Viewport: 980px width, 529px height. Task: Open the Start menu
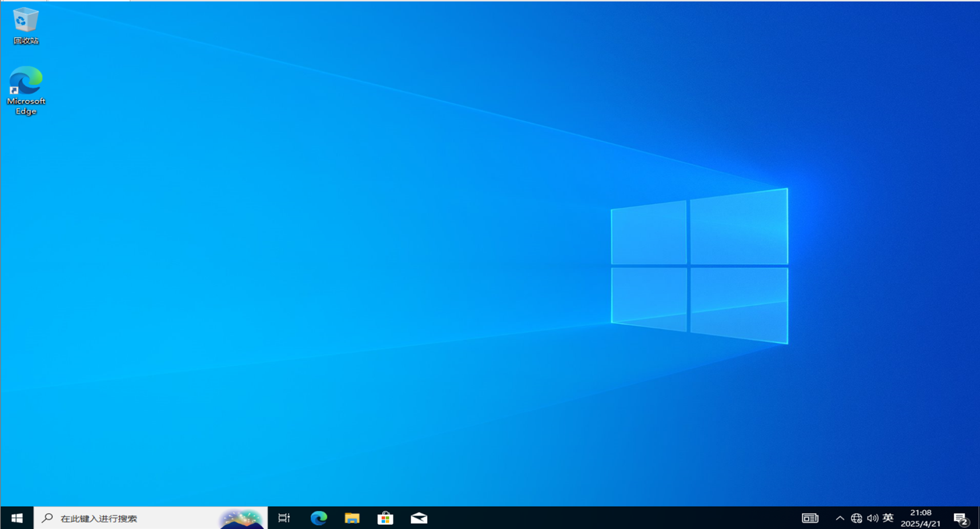point(16,518)
